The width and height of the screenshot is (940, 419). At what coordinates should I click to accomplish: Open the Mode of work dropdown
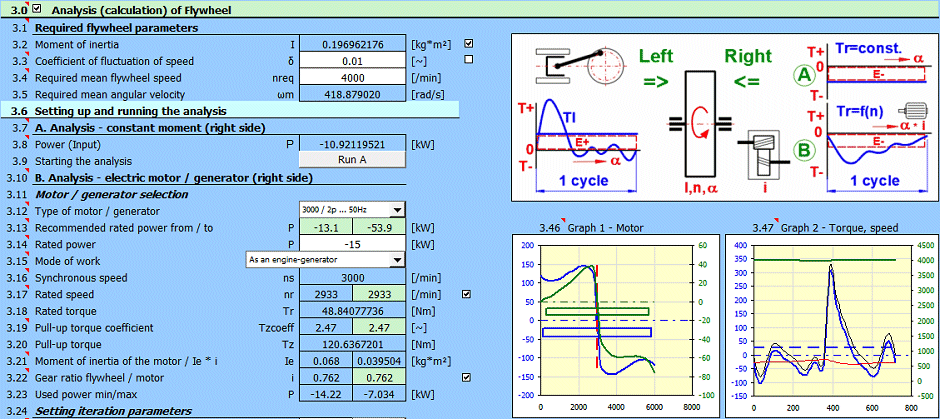[x=396, y=260]
